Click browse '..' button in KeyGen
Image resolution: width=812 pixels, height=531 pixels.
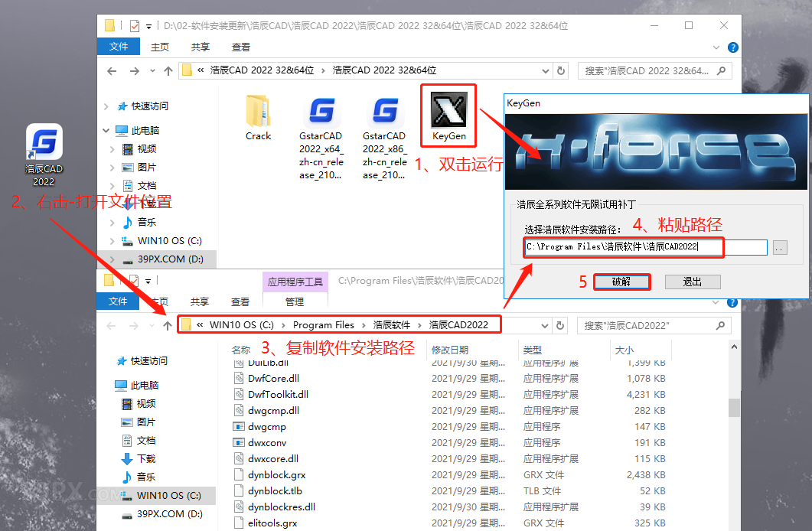pos(780,247)
